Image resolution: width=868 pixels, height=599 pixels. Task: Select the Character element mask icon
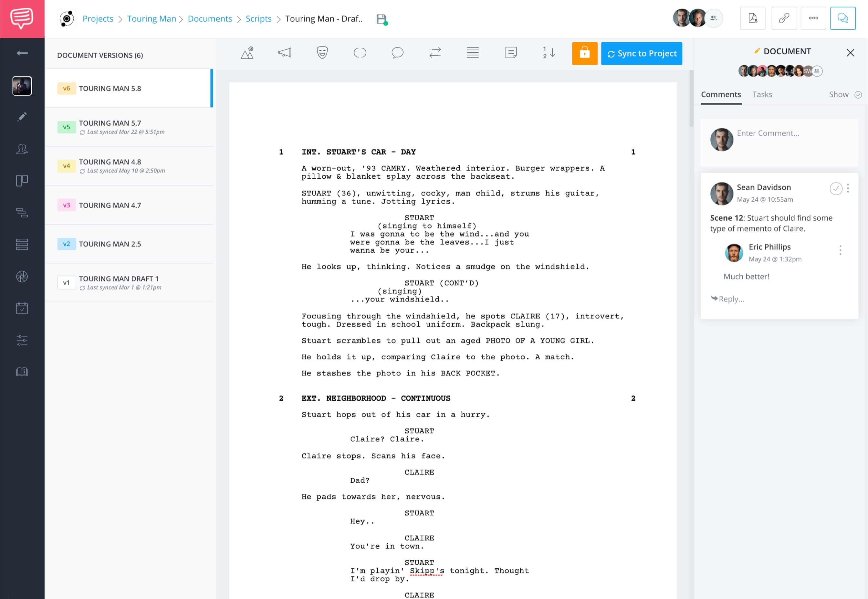(322, 53)
